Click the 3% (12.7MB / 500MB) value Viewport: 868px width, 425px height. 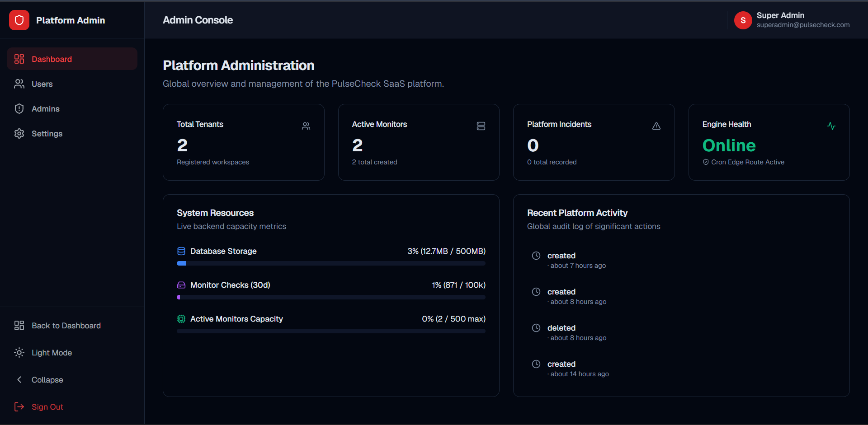coord(446,251)
